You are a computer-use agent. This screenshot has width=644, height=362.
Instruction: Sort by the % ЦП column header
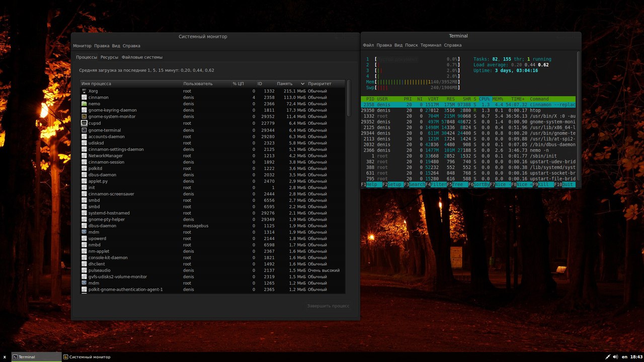pyautogui.click(x=238, y=83)
